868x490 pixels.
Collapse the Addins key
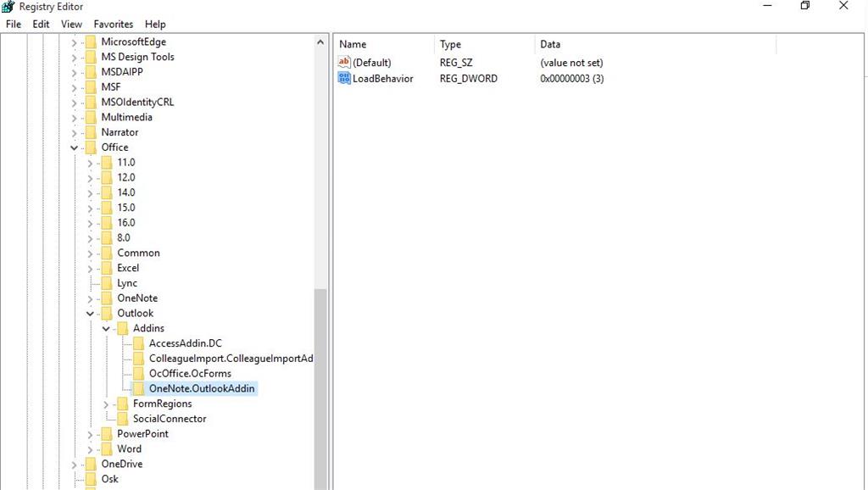[106, 329]
